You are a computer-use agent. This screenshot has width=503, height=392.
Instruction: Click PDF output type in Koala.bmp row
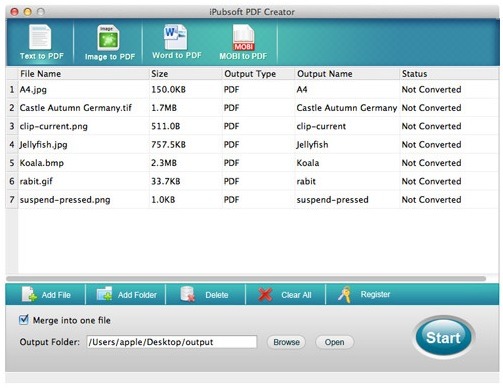tap(232, 163)
